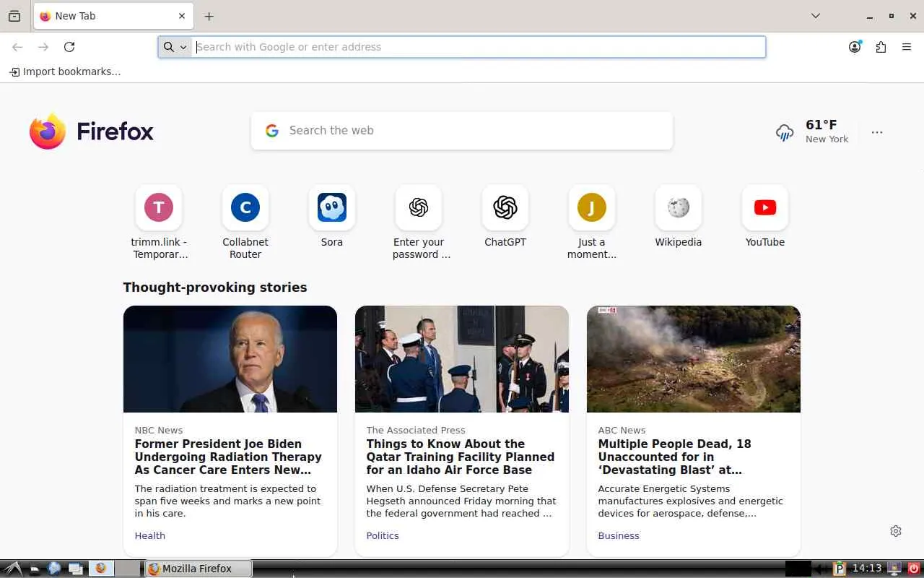The image size is (924, 578).
Task: Open the Joe Biden story thumbnail
Action: pos(230,359)
